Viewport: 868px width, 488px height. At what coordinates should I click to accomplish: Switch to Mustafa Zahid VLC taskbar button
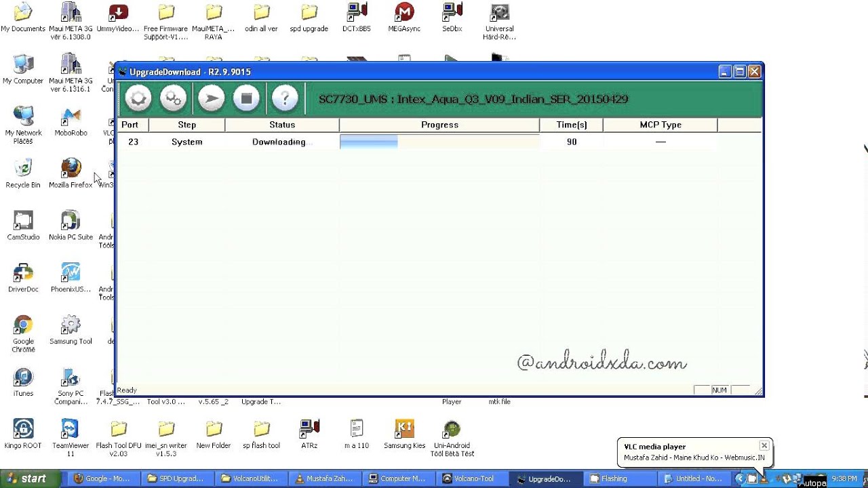[324, 479]
